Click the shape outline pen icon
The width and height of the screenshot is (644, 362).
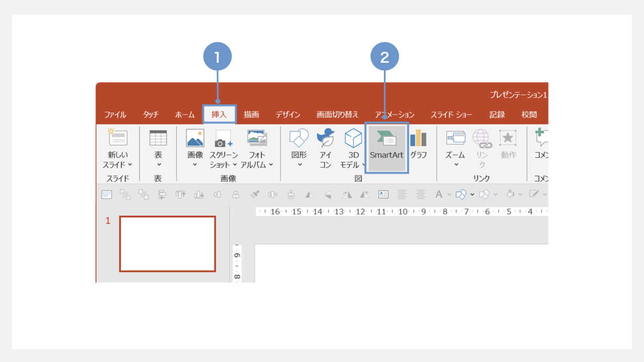click(x=533, y=194)
